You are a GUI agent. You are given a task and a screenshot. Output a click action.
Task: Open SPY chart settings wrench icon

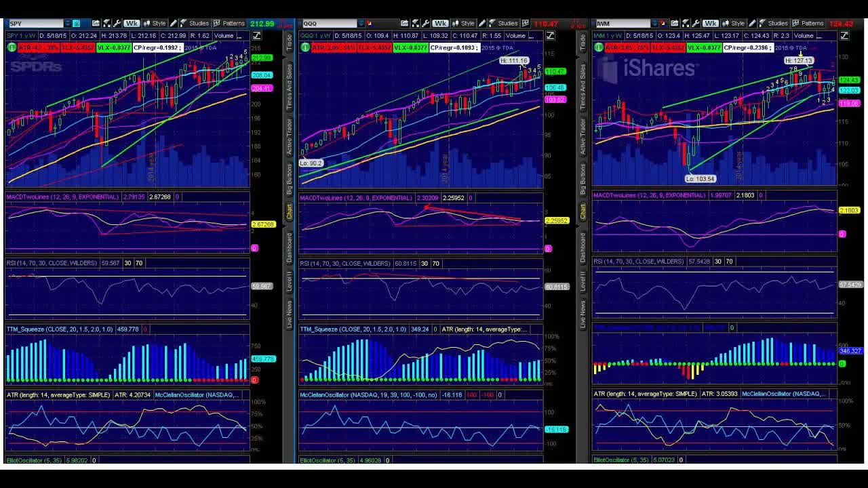click(117, 23)
